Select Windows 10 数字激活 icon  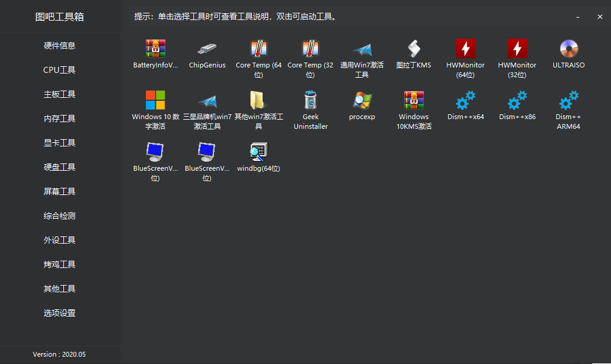156,100
